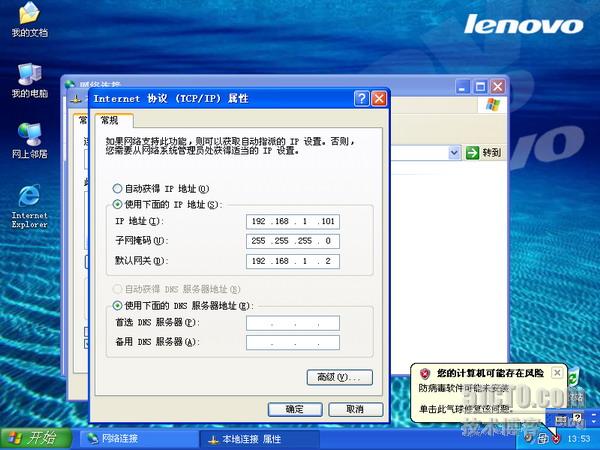
Task: Open the My Documents desktop icon
Action: coord(29,19)
